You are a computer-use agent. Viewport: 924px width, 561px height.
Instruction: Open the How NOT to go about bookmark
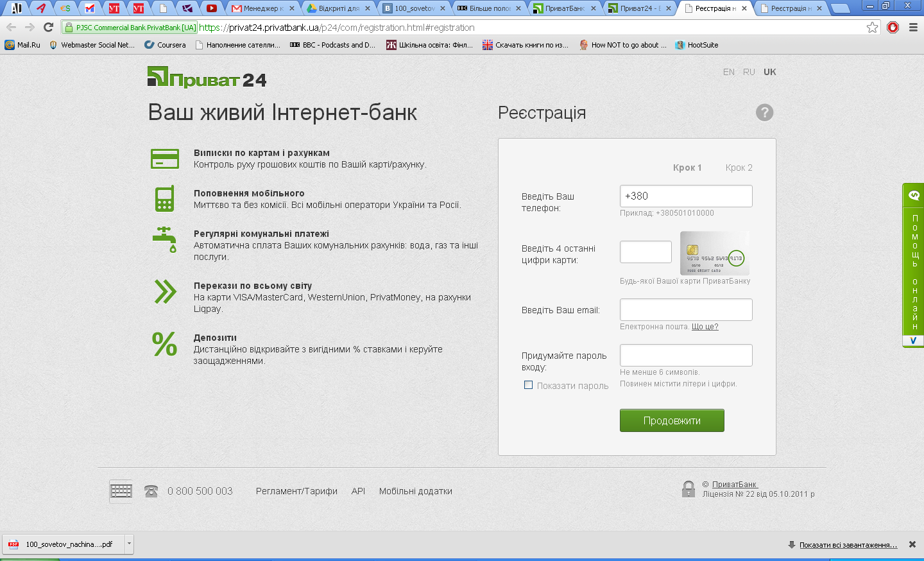pyautogui.click(x=623, y=45)
